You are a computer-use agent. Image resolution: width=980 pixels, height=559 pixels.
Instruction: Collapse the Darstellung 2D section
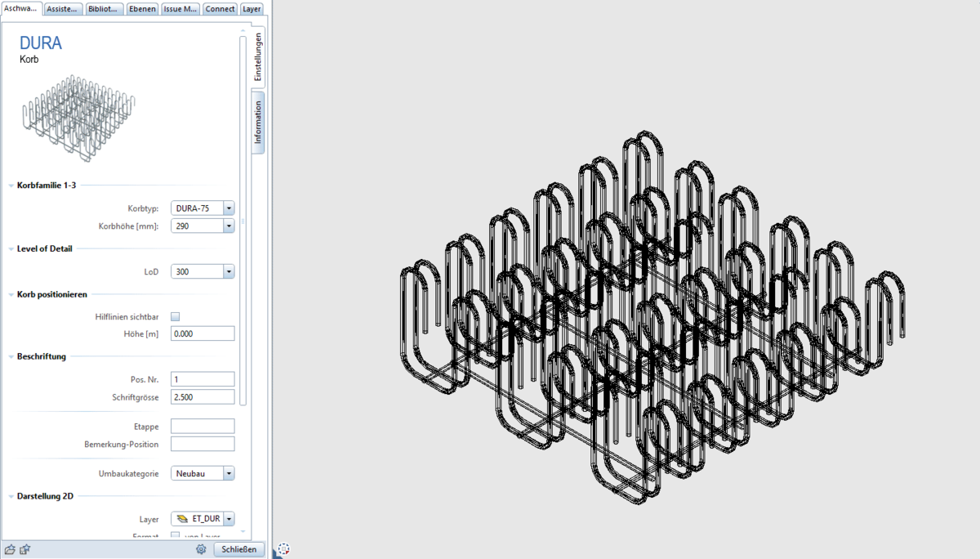click(10, 496)
